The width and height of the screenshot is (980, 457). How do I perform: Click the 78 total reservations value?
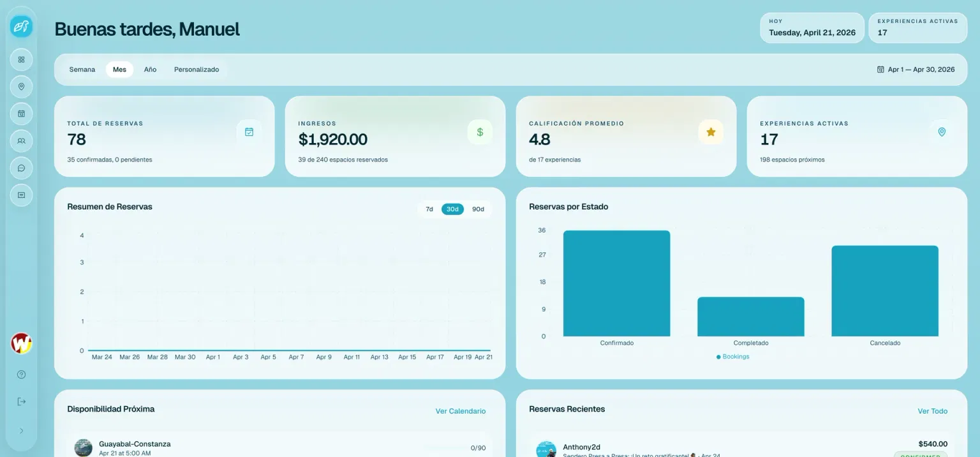click(x=77, y=139)
